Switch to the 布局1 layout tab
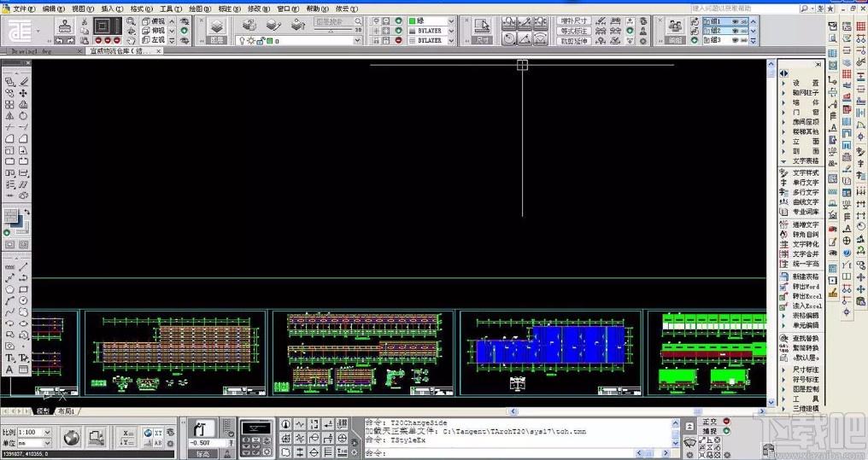The image size is (868, 460). tap(67, 411)
